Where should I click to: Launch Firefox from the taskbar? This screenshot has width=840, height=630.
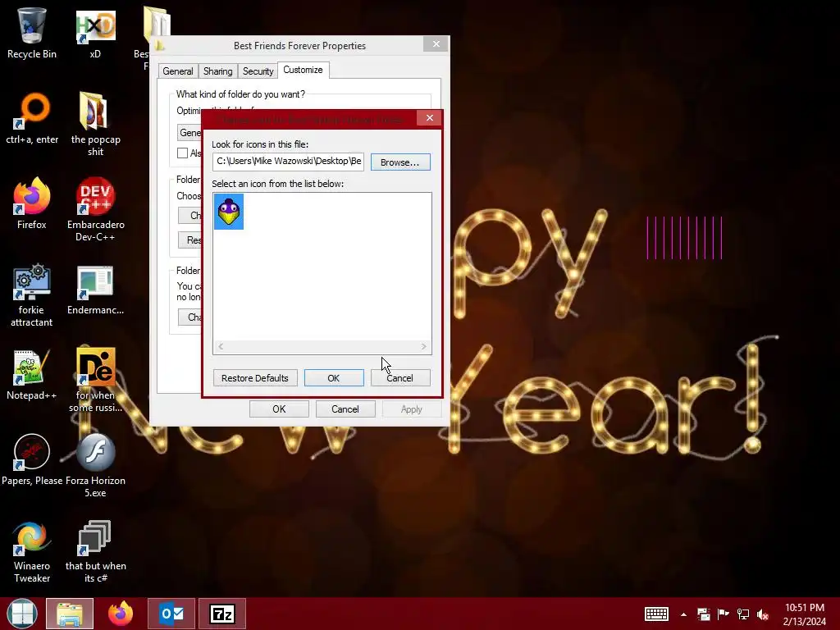pos(121,614)
